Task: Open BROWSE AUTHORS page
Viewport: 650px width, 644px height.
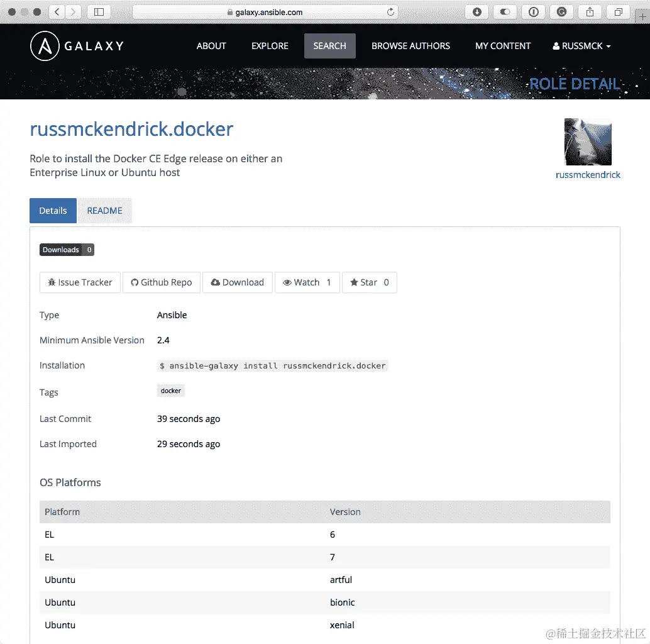Action: click(410, 46)
